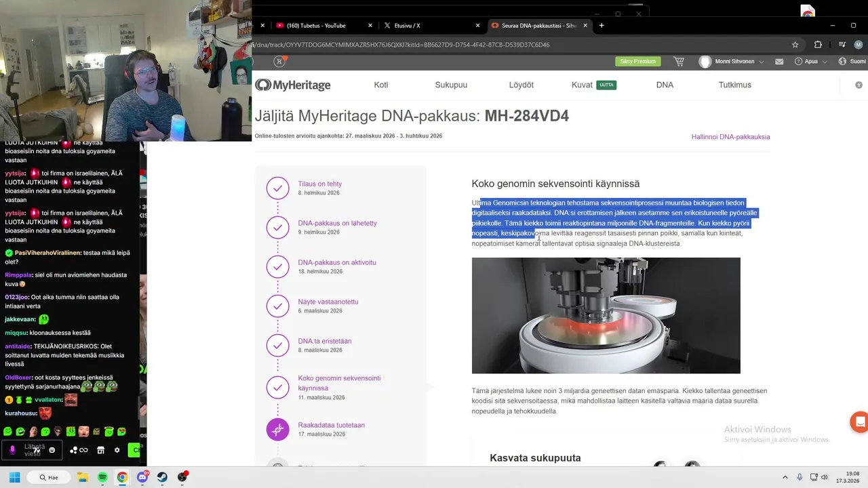
Task: Click the Näyte vastaanotettu step
Action: coord(328,302)
